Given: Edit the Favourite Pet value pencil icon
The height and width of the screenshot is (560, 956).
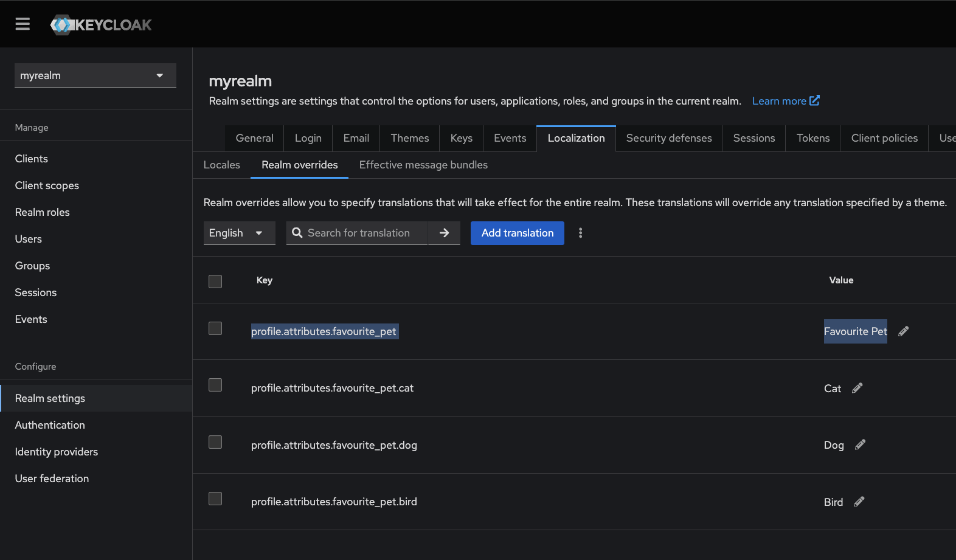Looking at the screenshot, I should [x=903, y=331].
